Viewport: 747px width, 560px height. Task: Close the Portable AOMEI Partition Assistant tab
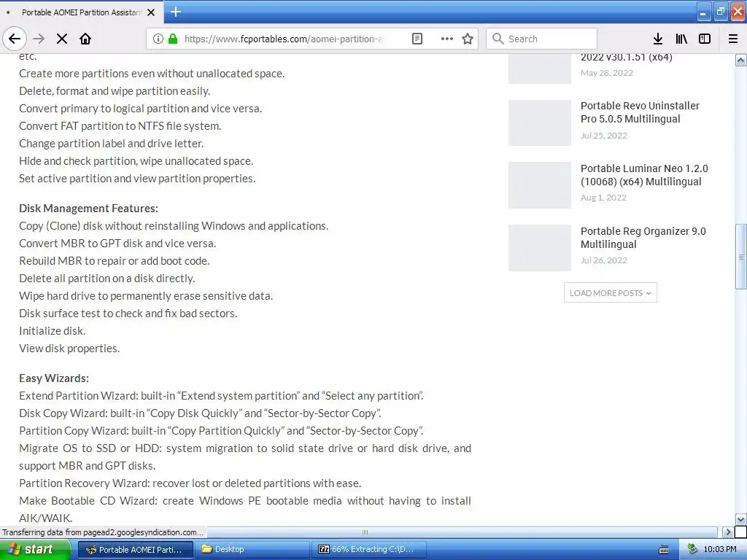click(x=151, y=12)
